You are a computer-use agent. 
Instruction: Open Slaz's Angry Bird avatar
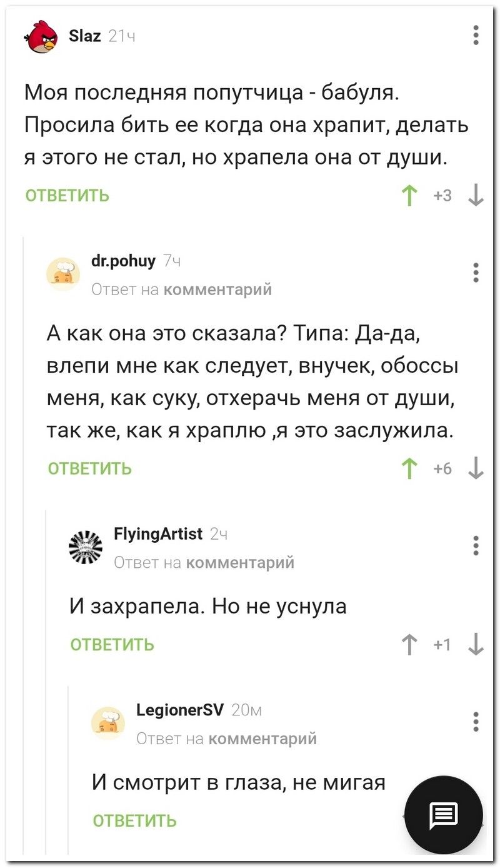point(42,38)
